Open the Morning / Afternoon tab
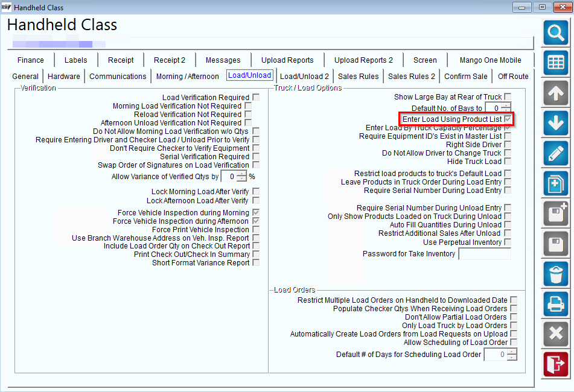The image size is (574, 392). click(x=188, y=77)
